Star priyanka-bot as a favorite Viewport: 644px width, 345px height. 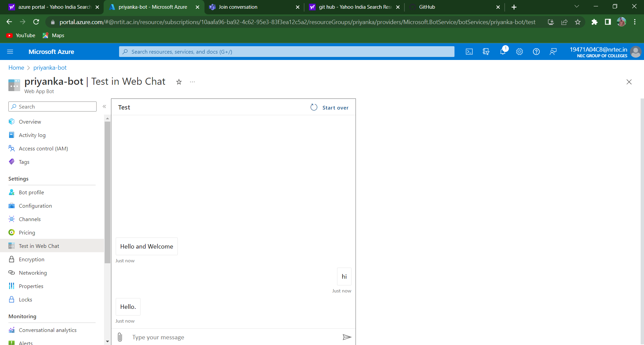pyautogui.click(x=179, y=82)
